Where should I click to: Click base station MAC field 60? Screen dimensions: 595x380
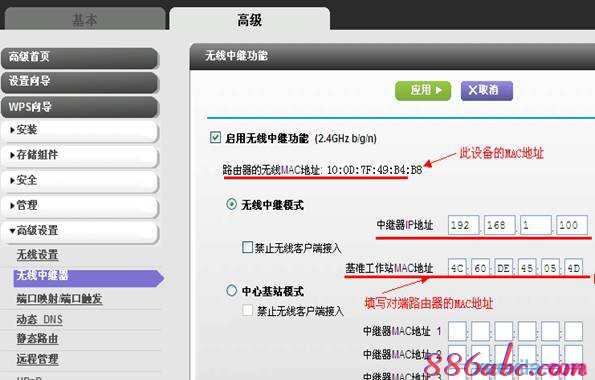click(480, 268)
